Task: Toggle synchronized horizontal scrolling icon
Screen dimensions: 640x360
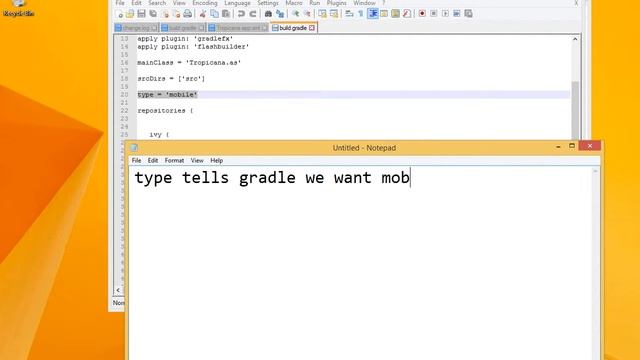Action: point(334,14)
